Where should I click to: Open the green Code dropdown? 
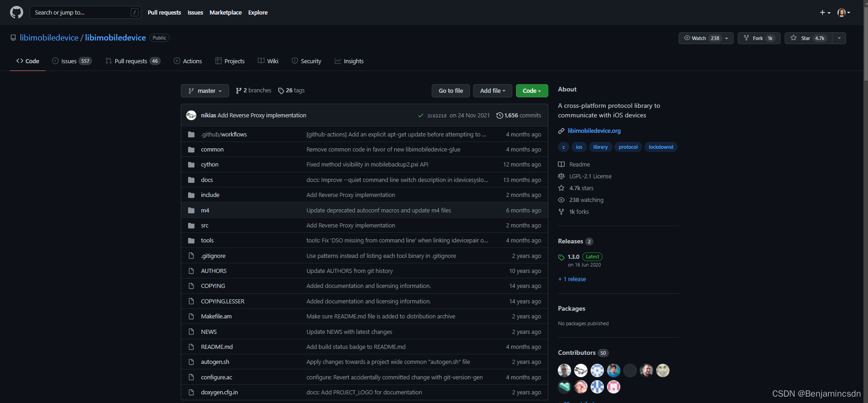point(532,91)
